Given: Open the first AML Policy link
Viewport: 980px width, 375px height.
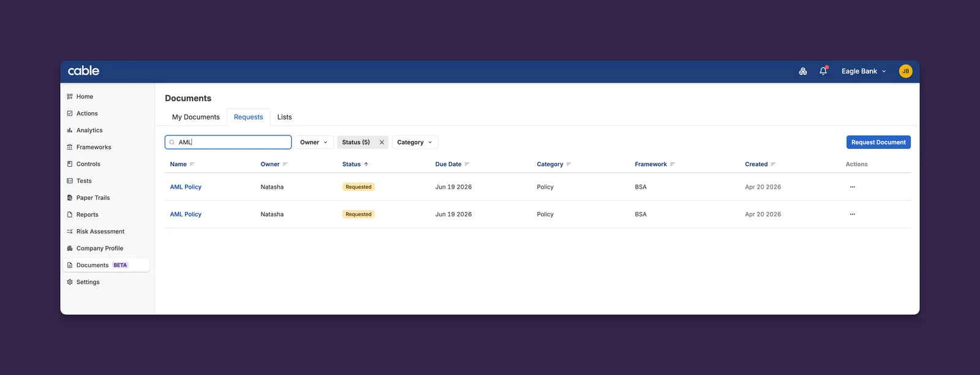Looking at the screenshot, I should pos(186,187).
